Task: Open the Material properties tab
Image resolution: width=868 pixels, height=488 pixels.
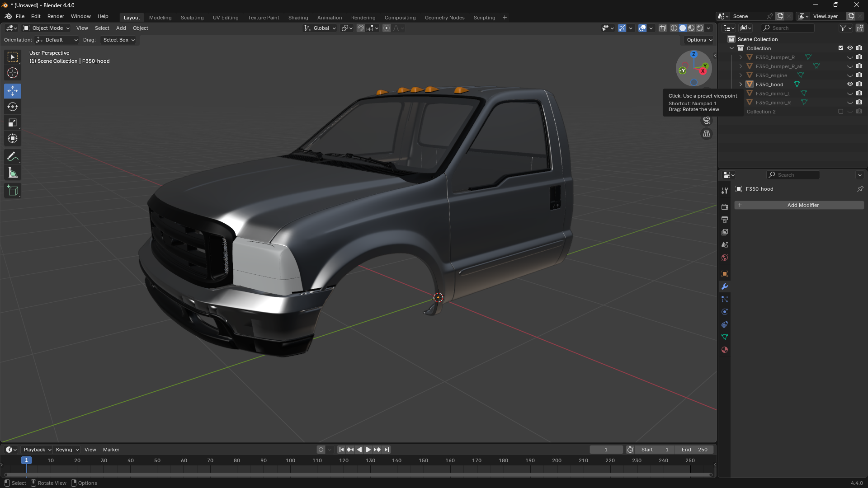Action: point(725,350)
